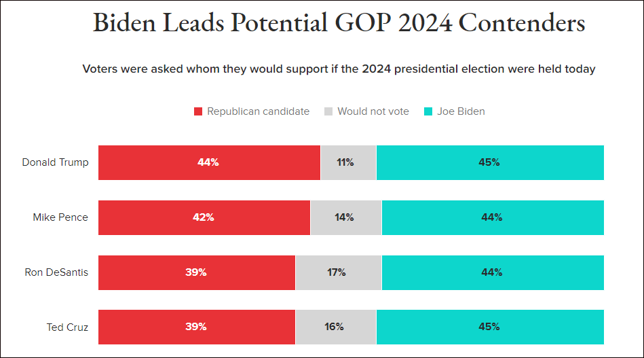Toggle the Would not vote legend label
This screenshot has width=644, height=358.
click(x=373, y=111)
